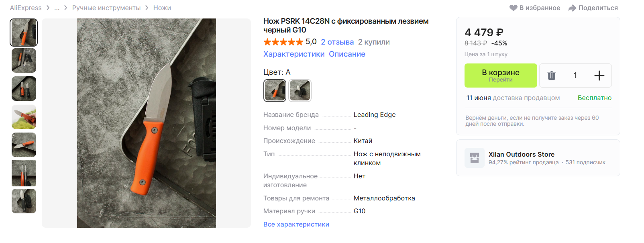Remove item using trash can icon
The width and height of the screenshot is (644, 243).
552,76
